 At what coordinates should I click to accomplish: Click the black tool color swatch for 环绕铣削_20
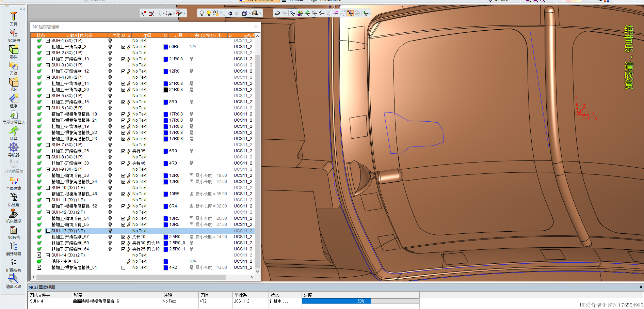tap(166, 90)
